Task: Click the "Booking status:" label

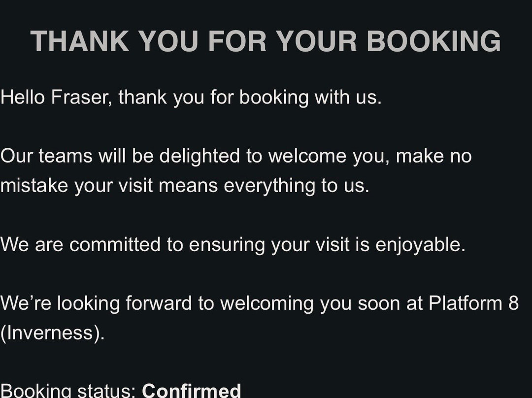Action: coord(68,391)
